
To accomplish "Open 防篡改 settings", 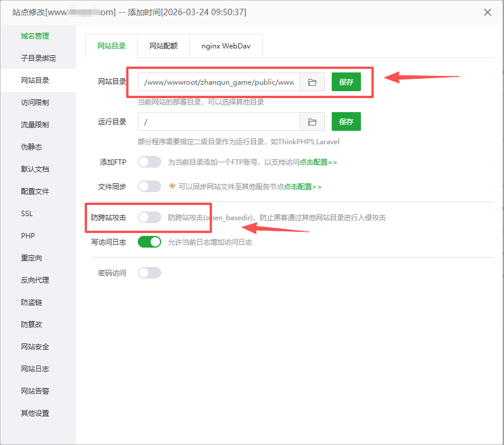I will tap(32, 325).
